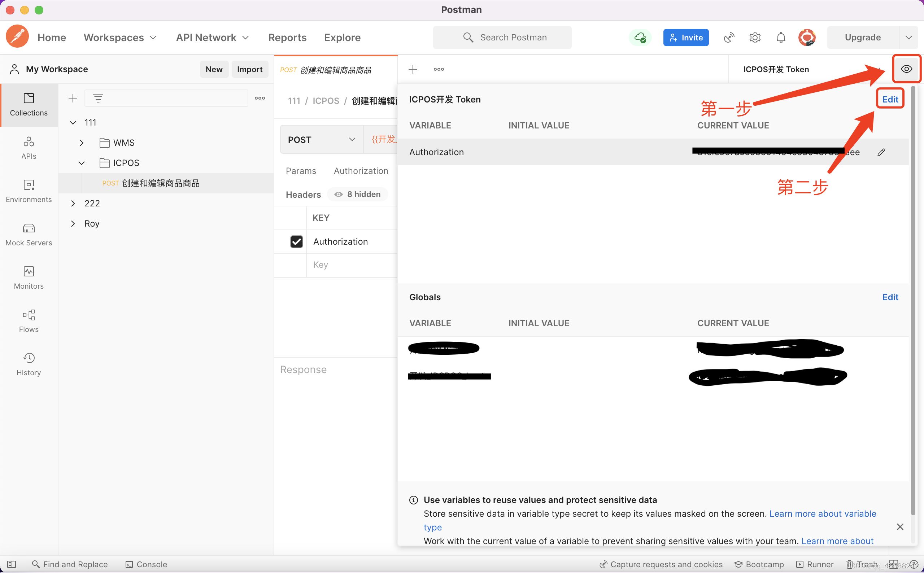Uncheck the Authorization header checkbox
This screenshot has width=924, height=573.
(x=296, y=241)
